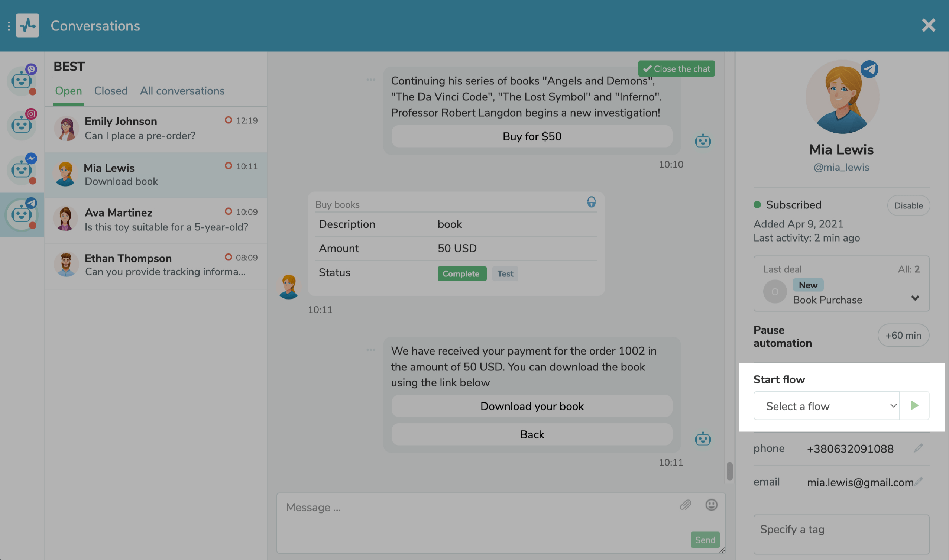Viewport: 949px width, 560px height.
Task: Open the Viber bot in sidebar
Action: (22, 80)
